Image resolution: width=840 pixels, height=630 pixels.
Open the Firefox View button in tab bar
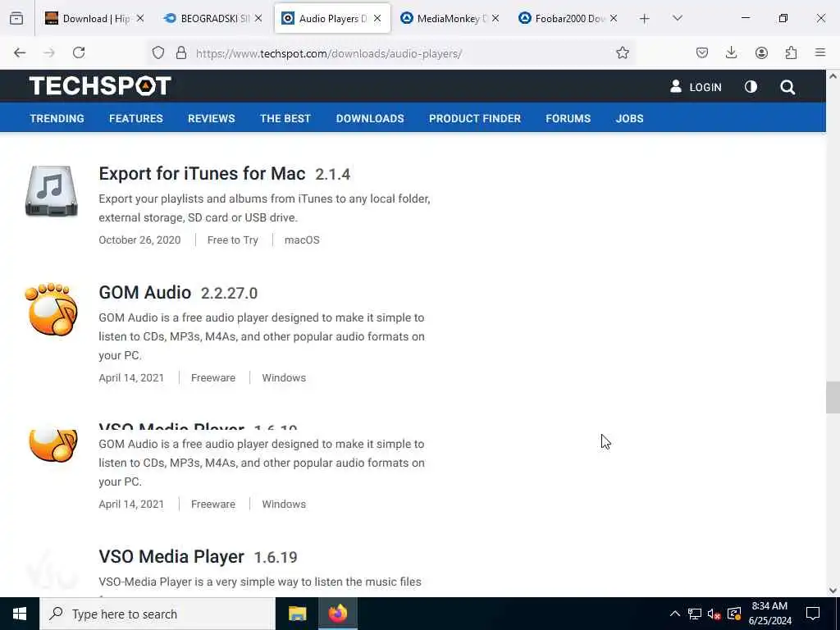(16, 19)
